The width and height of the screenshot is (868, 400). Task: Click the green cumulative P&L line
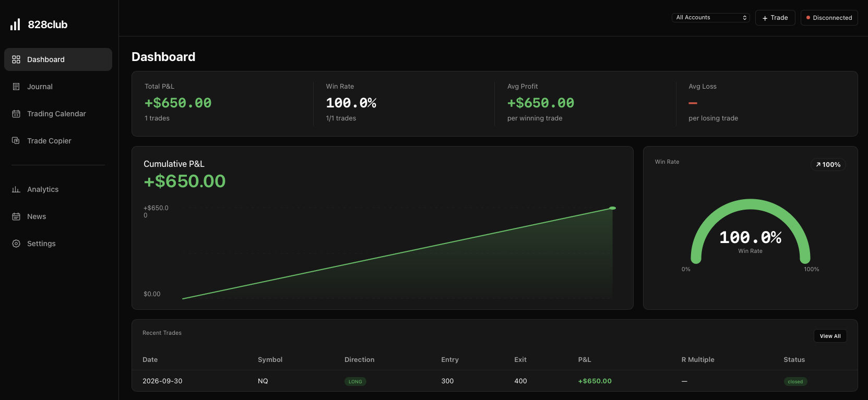click(x=397, y=253)
